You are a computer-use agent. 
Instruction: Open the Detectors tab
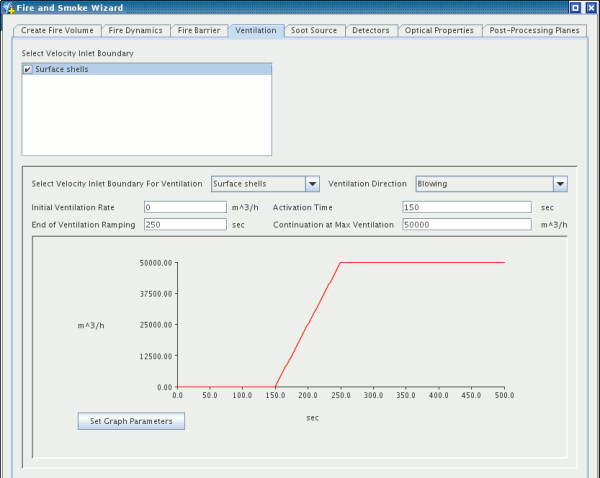pyautogui.click(x=371, y=31)
